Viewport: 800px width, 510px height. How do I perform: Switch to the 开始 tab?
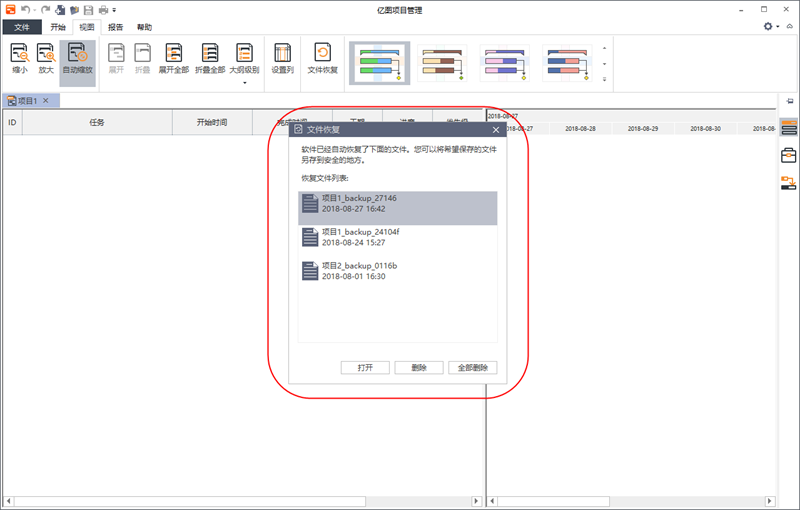(x=58, y=27)
